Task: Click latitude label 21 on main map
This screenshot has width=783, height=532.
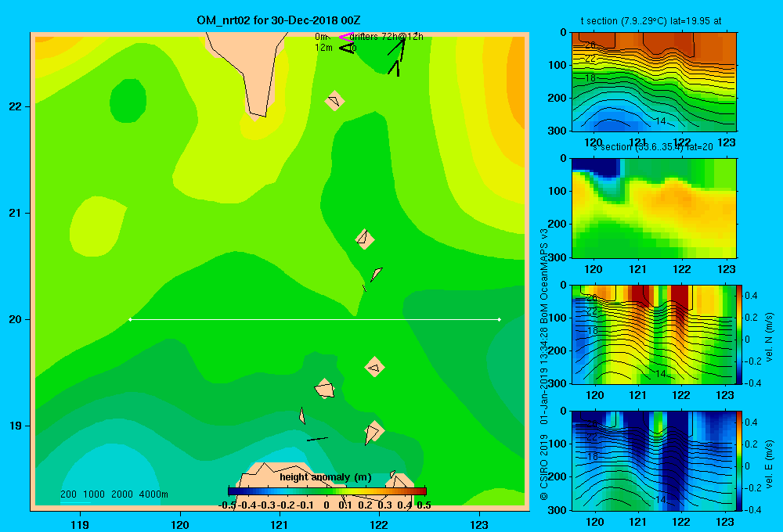Action: tap(16, 213)
